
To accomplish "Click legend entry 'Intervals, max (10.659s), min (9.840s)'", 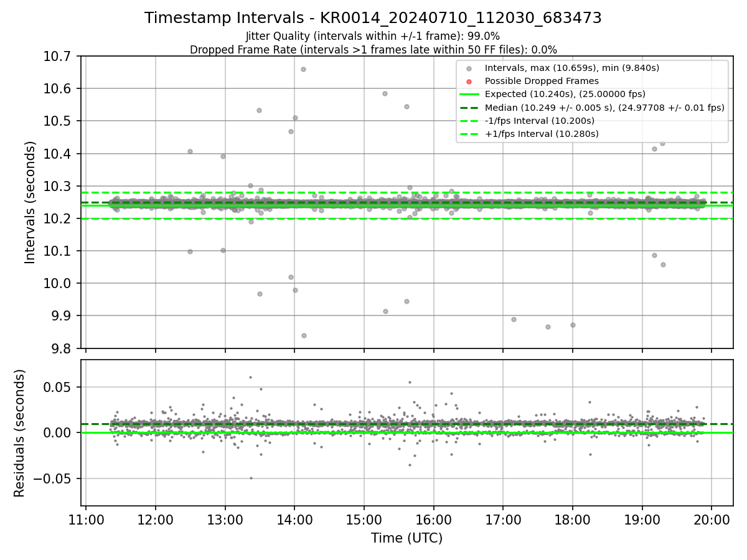I will coord(572,68).
